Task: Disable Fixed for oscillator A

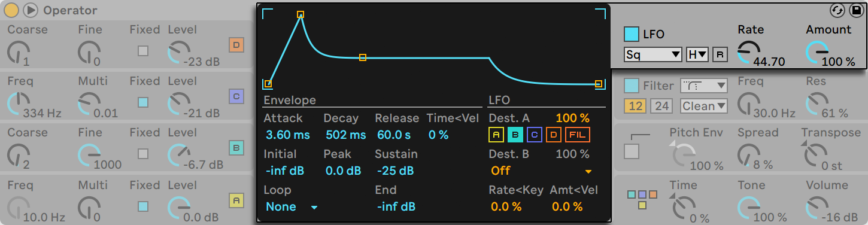Action: pos(143,206)
